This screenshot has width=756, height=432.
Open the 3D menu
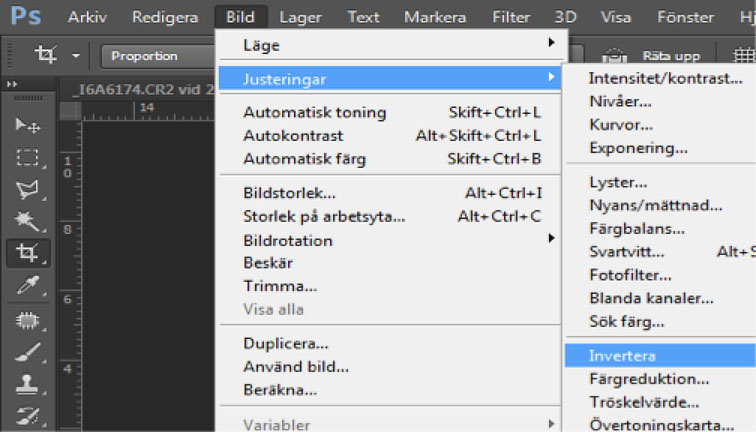[x=566, y=17]
